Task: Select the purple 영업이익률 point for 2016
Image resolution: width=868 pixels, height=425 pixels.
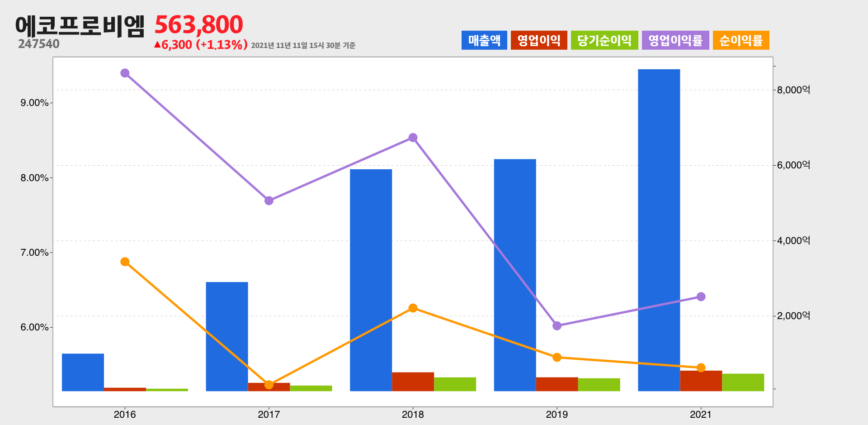Action: click(x=125, y=73)
